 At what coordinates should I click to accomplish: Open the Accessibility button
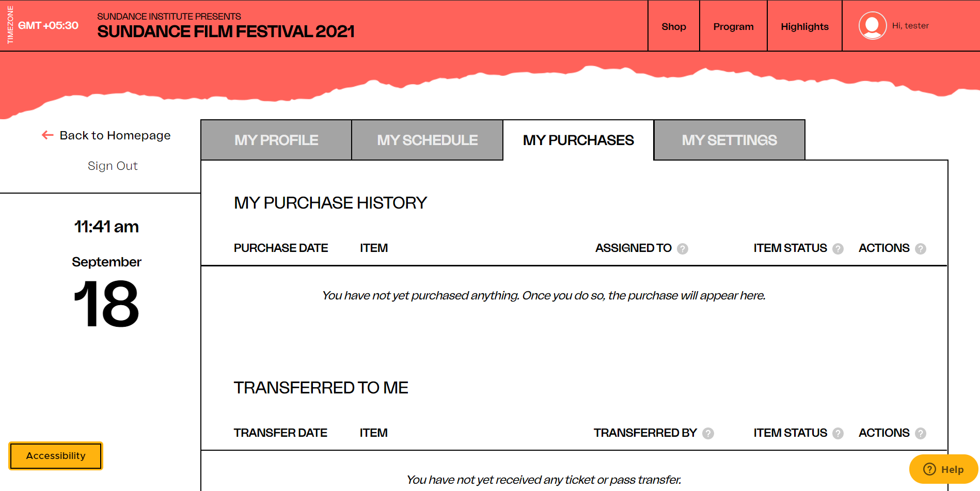point(56,456)
